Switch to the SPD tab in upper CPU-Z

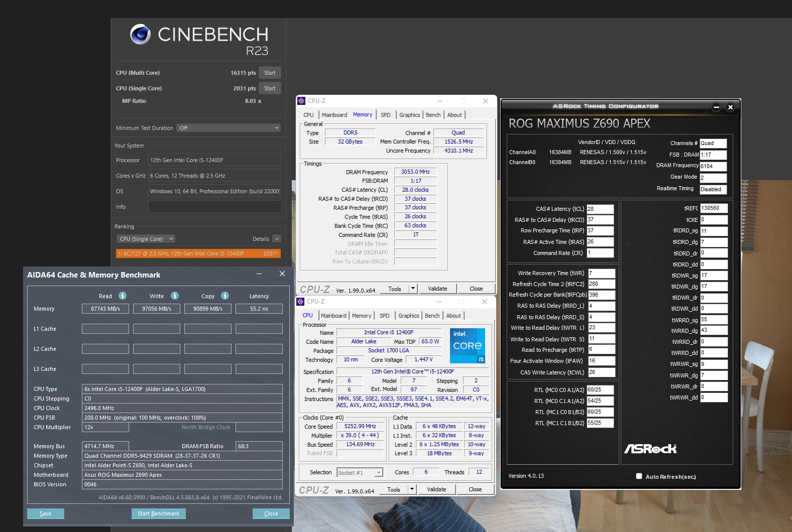[x=385, y=115]
